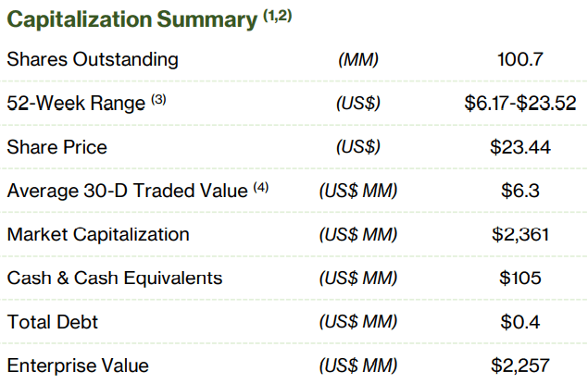Select the Share Price label
Viewport: 588px width, 384px height.
[x=56, y=147]
